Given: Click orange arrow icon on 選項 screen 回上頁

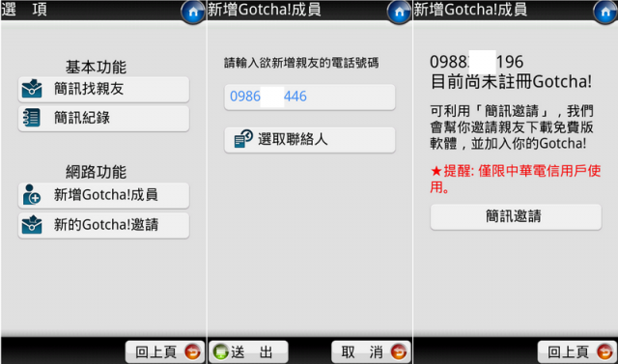Looking at the screenshot, I should [x=193, y=351].
